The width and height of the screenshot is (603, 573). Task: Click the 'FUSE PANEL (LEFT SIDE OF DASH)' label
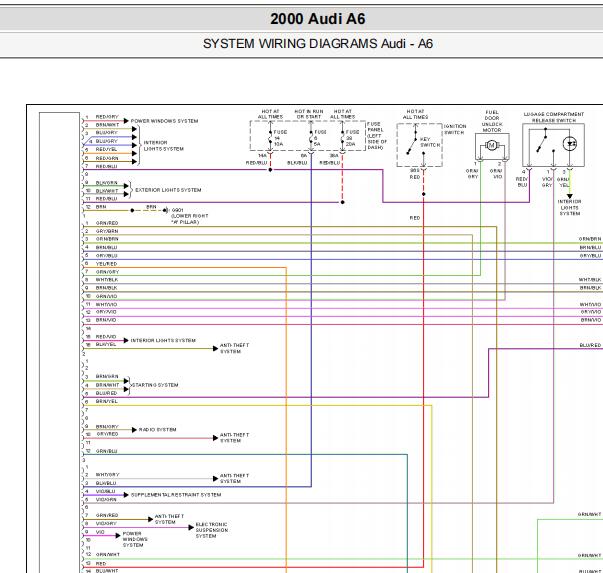[376, 136]
